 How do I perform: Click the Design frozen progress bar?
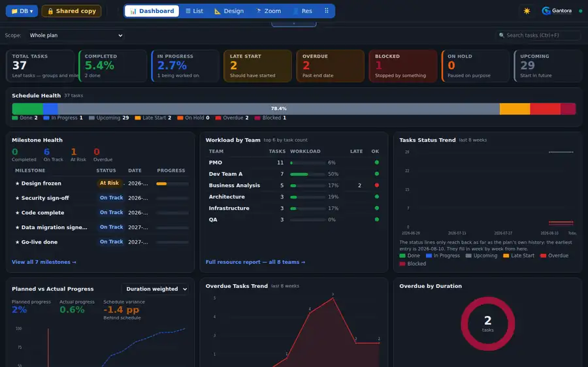(172, 183)
